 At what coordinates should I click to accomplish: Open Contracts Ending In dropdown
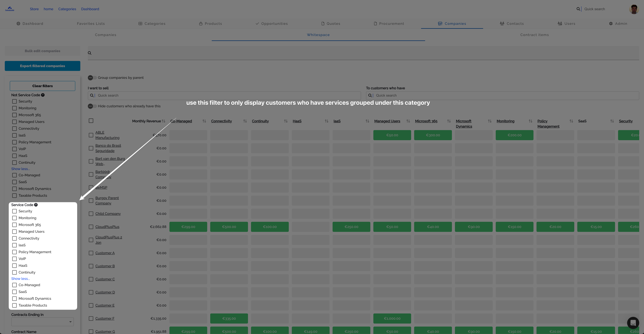coord(43,322)
